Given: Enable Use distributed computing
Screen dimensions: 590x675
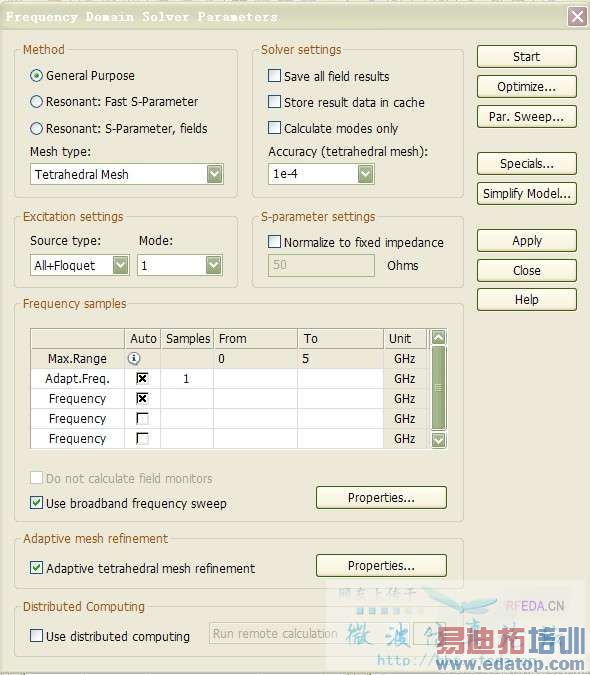Looking at the screenshot, I should [x=37, y=635].
